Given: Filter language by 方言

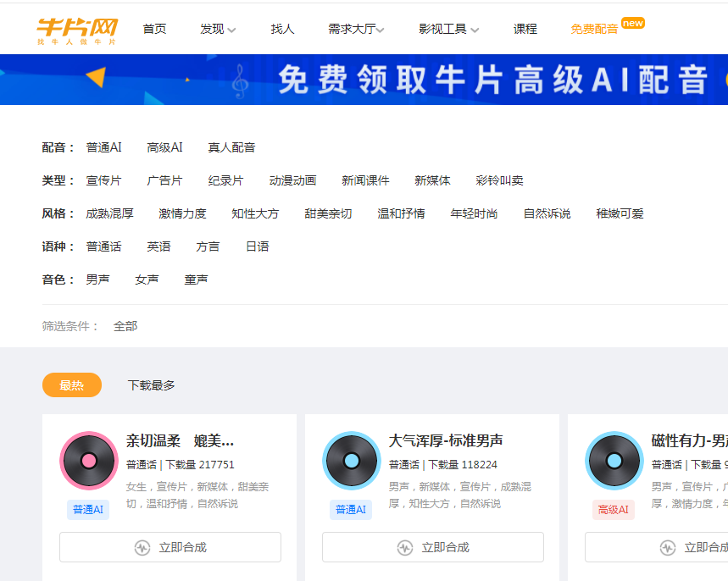Looking at the screenshot, I should pyautogui.click(x=208, y=246).
